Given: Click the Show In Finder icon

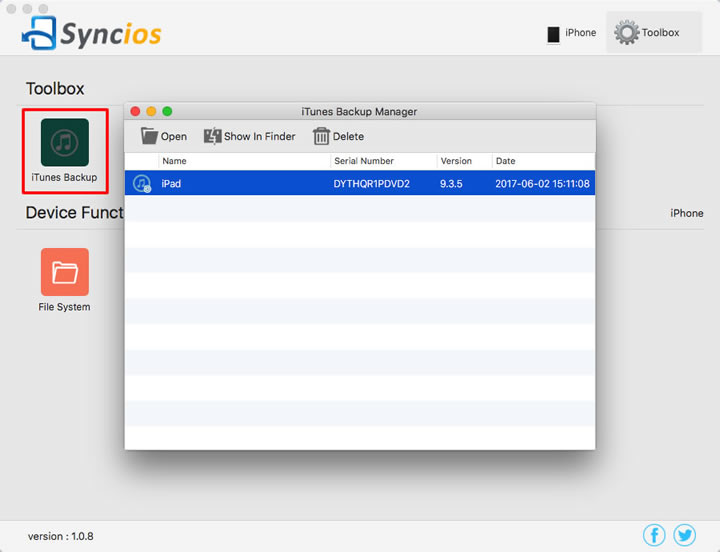Looking at the screenshot, I should tap(212, 136).
